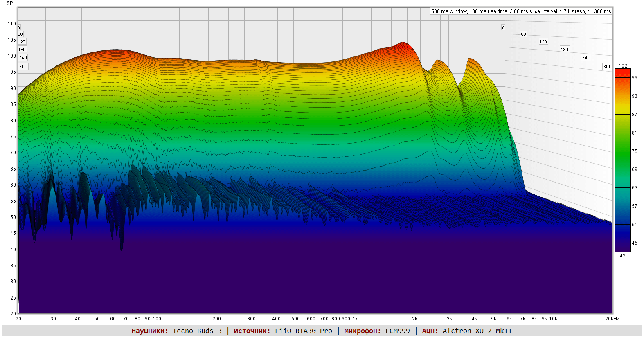The image size is (644, 338).
Task: Select the 99 tick on the color legend
Action: [x=634, y=78]
